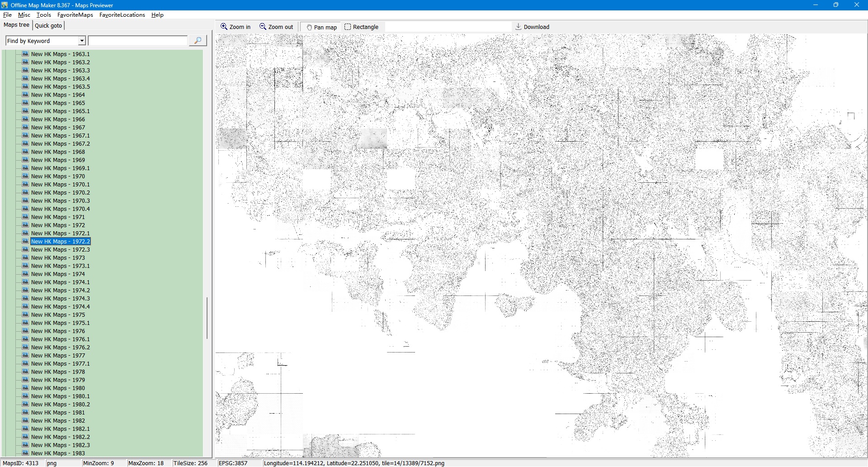The width and height of the screenshot is (868, 467).
Task: Click the maps tree vertical scrollbar thumb
Action: pyautogui.click(x=207, y=318)
